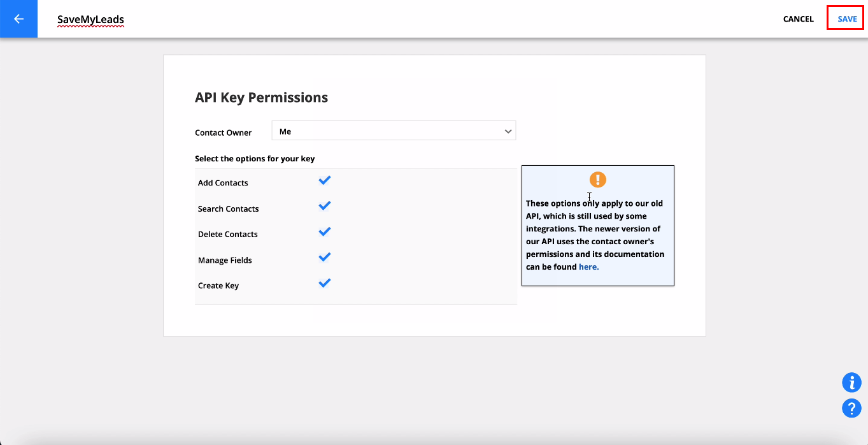Click the orange exclamation warning icon
This screenshot has height=445, width=868.
point(598,179)
